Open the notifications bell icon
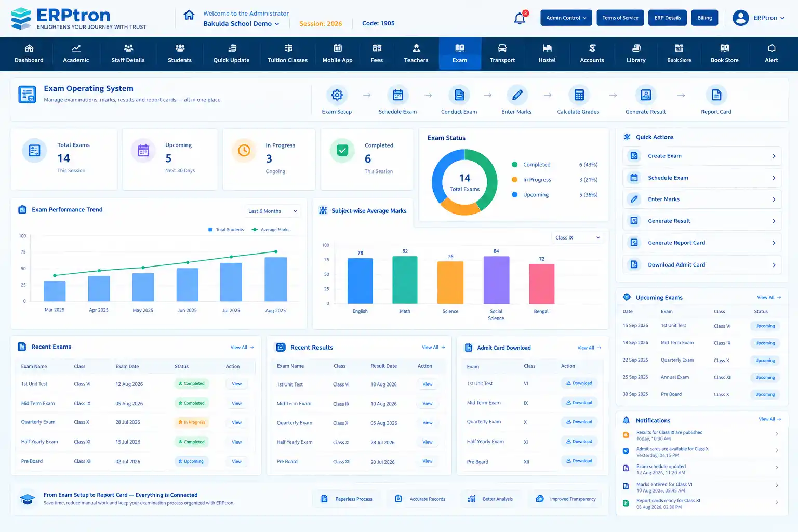The height and width of the screenshot is (532, 798). coord(520,19)
